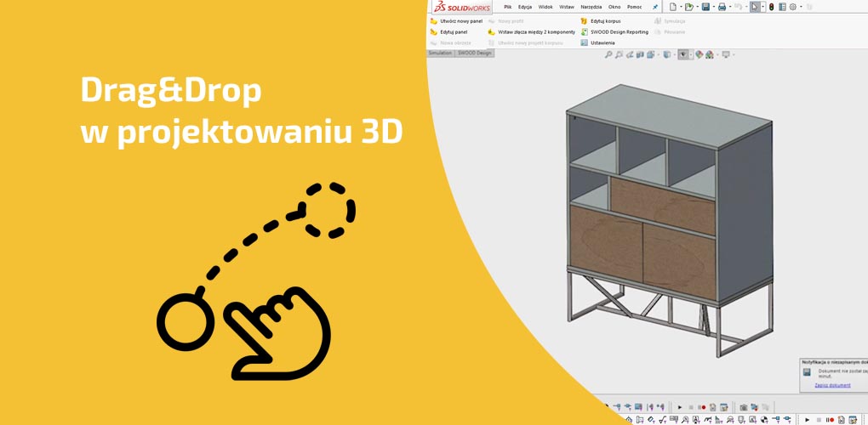Click the Open file icon
This screenshot has height=425, width=868.
[688, 7]
